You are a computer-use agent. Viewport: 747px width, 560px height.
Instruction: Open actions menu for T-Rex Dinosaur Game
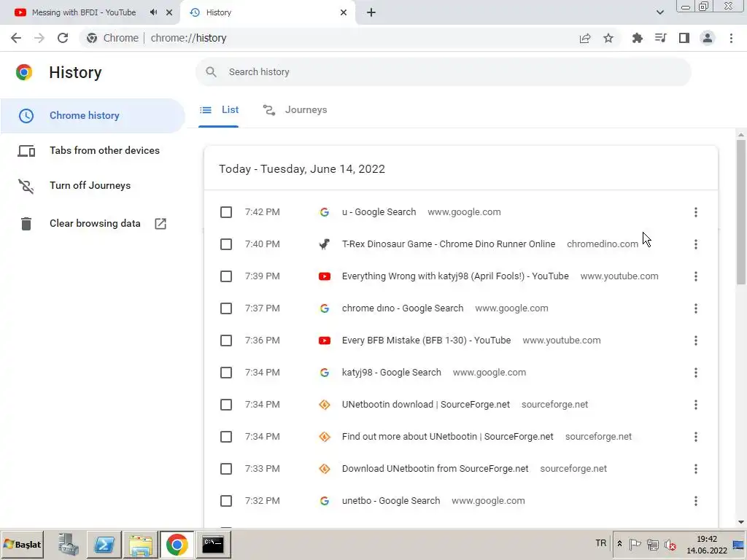click(x=695, y=244)
